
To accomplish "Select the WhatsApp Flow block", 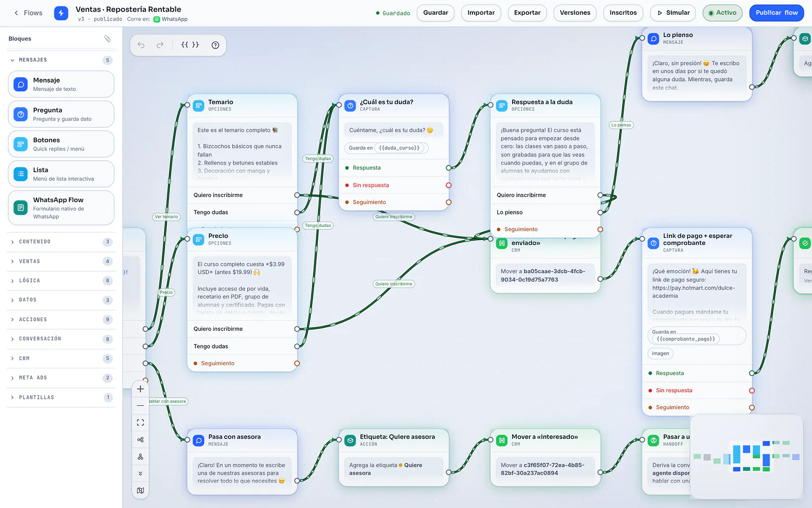I will 61,208.
